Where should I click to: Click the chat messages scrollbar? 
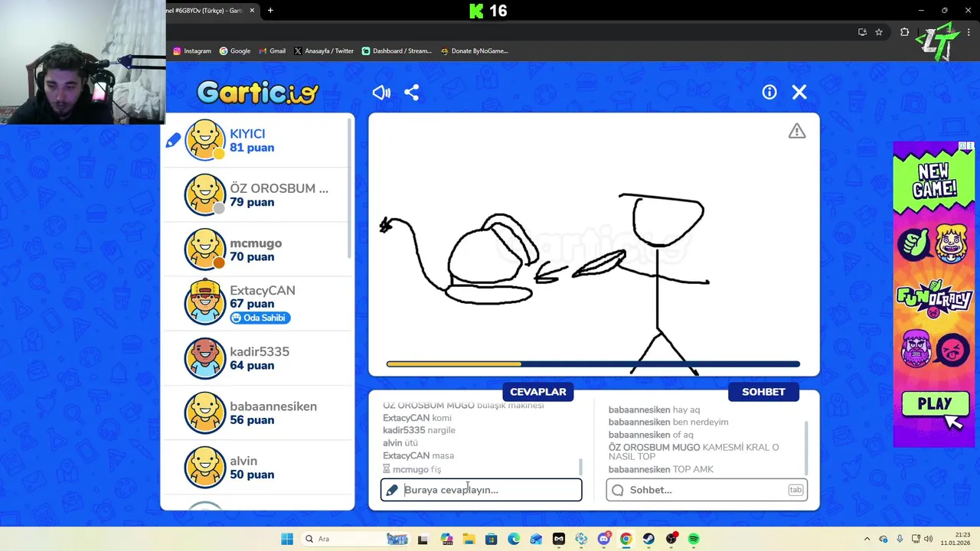[x=805, y=448]
